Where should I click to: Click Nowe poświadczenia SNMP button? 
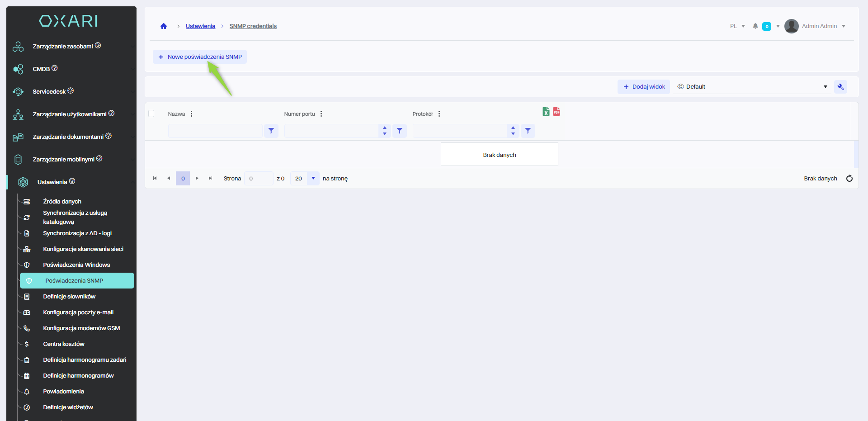tap(200, 57)
